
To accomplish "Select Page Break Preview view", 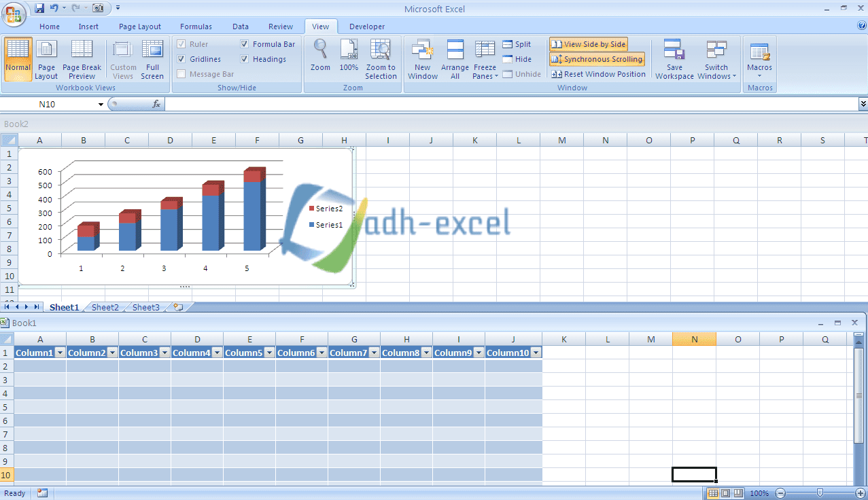I will pyautogui.click(x=82, y=59).
